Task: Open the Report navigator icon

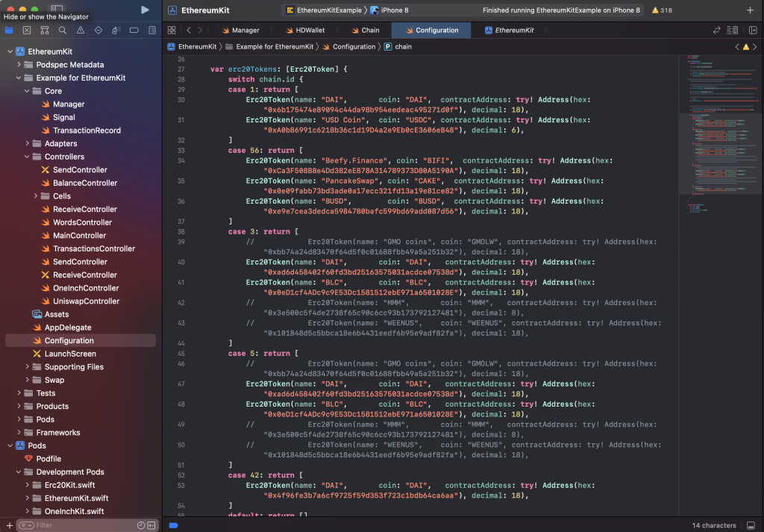Action: pyautogui.click(x=152, y=31)
